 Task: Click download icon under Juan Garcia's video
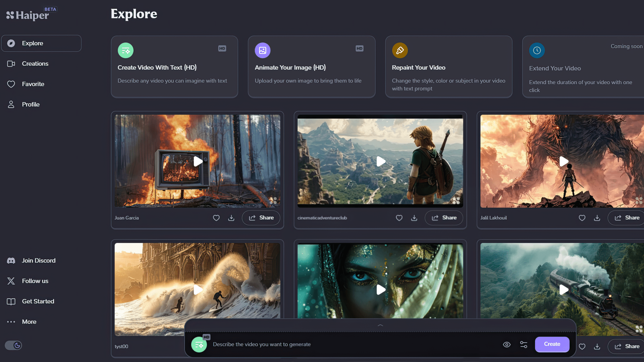tap(231, 218)
